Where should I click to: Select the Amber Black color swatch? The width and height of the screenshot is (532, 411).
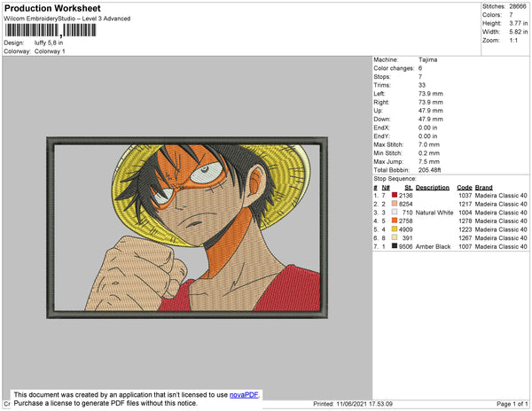click(395, 246)
